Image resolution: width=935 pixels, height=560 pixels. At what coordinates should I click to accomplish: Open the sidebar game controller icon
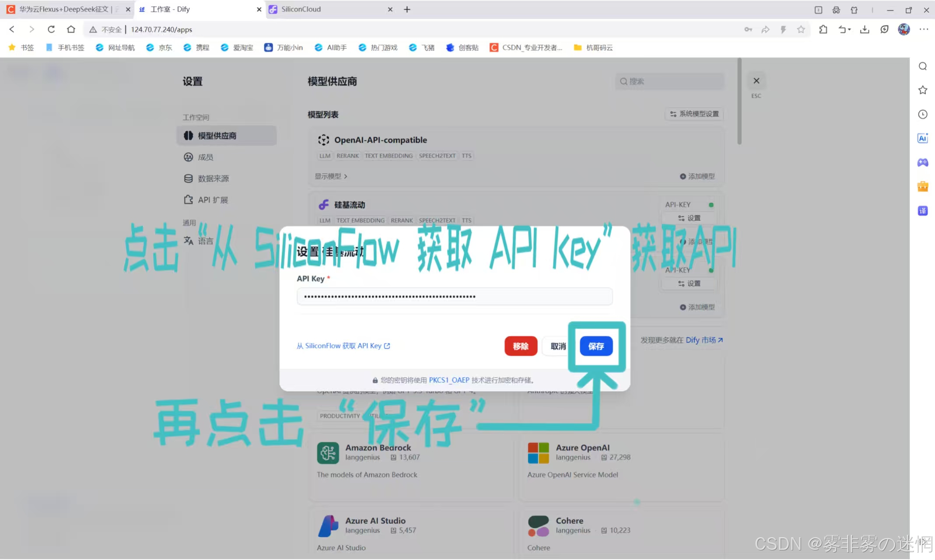click(923, 162)
